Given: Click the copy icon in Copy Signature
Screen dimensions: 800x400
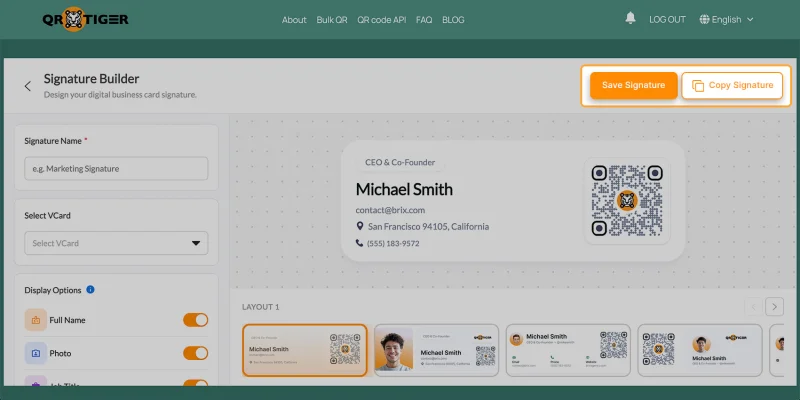Looking at the screenshot, I should coord(697,86).
